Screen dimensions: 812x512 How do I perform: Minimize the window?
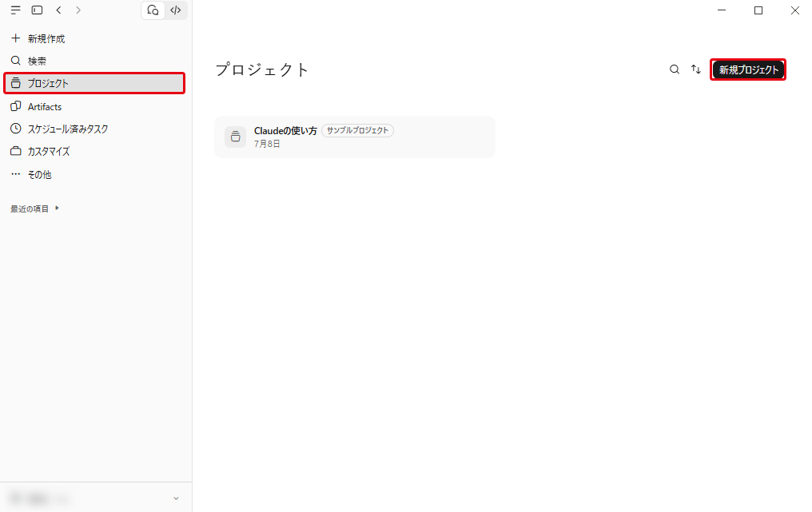coord(722,10)
